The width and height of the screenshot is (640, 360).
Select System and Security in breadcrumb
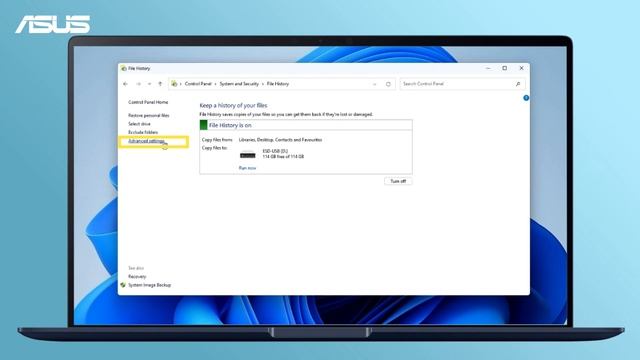click(x=239, y=84)
